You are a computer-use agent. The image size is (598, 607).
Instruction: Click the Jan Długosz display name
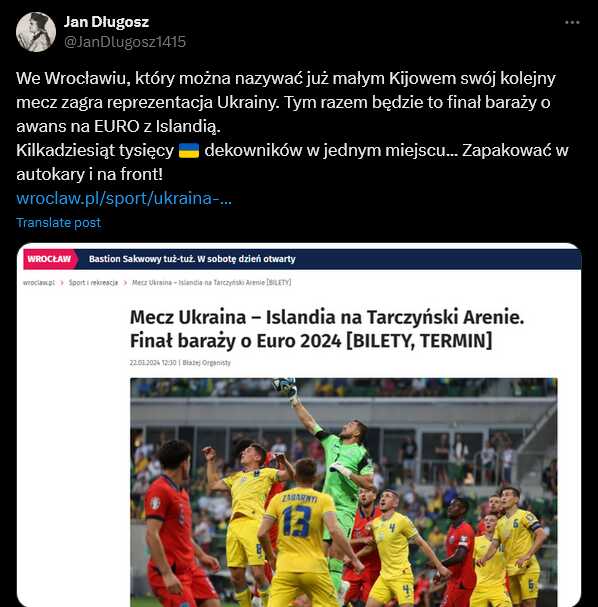(x=106, y=22)
